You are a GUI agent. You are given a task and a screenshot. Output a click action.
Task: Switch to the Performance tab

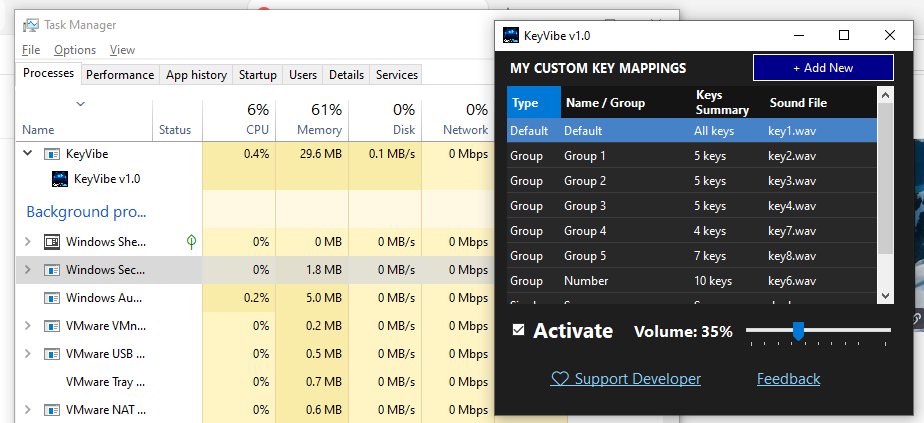120,75
